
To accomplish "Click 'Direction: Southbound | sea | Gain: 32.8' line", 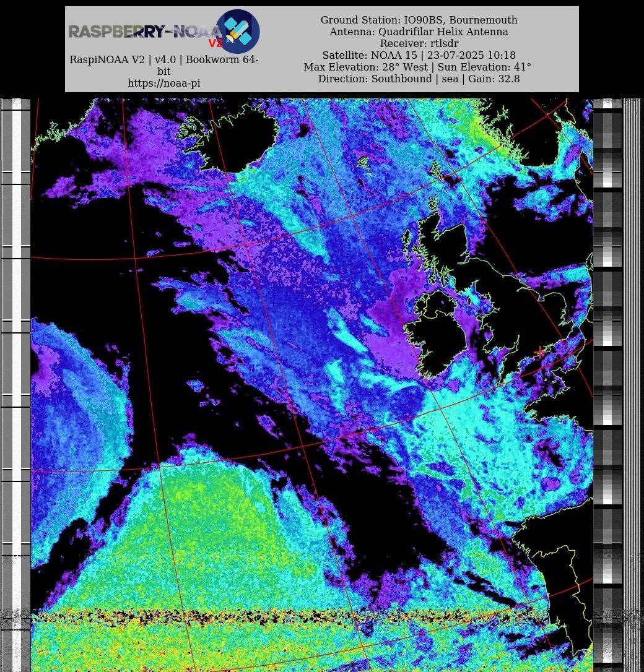I will (419, 79).
